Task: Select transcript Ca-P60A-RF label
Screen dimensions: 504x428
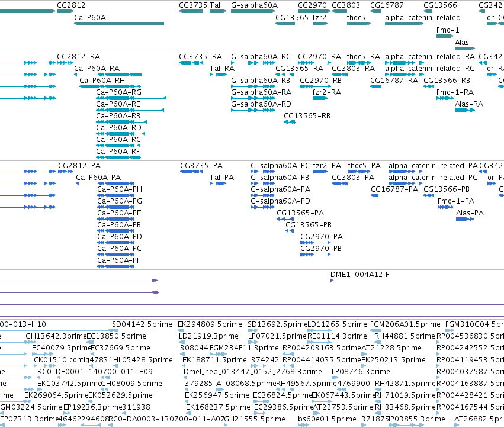Action: 118,152
